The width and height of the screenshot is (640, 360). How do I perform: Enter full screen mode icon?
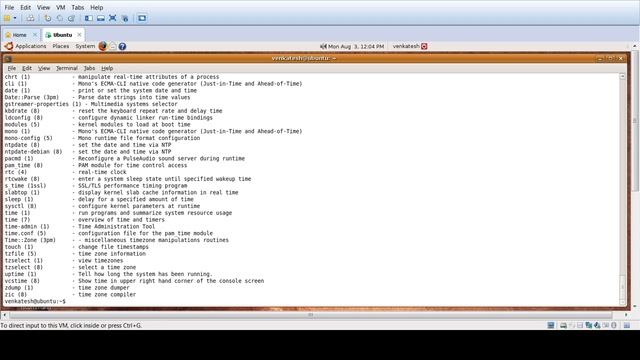(113, 18)
